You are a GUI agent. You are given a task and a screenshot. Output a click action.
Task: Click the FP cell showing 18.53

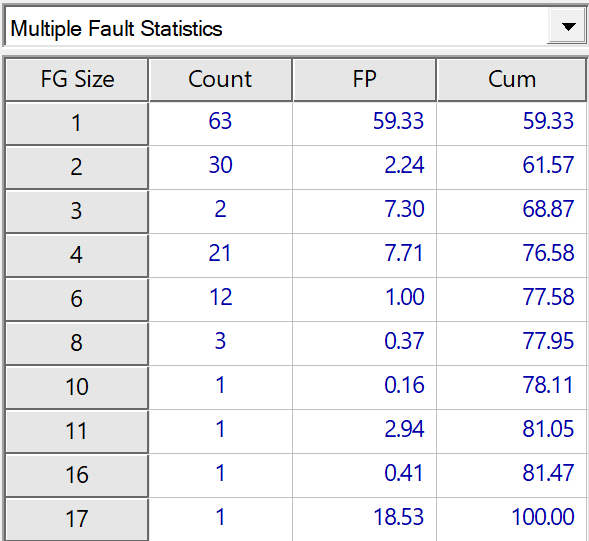click(x=364, y=519)
